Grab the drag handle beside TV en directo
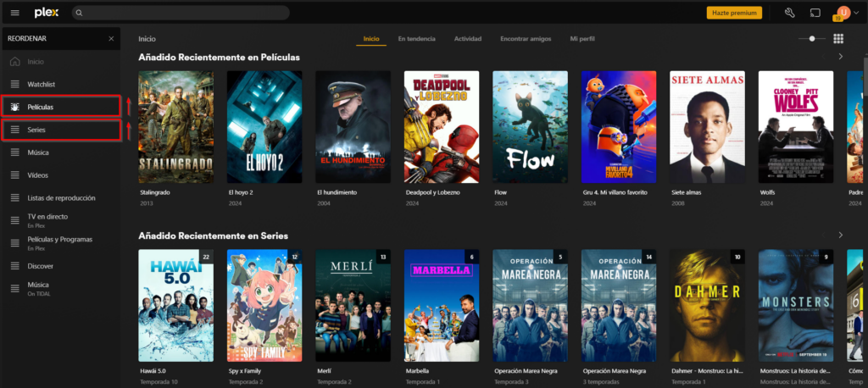868x388 pixels. pyautogui.click(x=15, y=220)
